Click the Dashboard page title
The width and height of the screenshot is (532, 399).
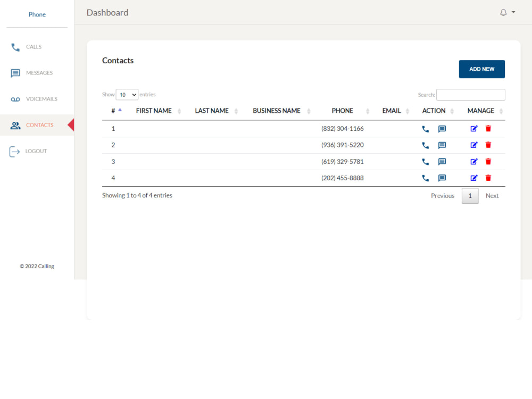point(107,13)
